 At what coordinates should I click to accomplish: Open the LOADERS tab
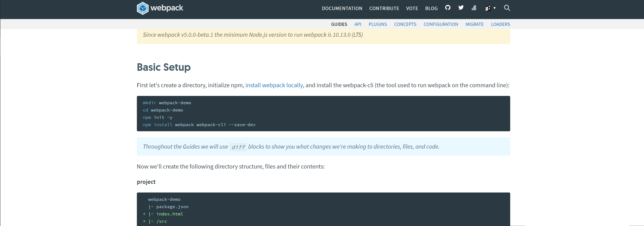(500, 24)
